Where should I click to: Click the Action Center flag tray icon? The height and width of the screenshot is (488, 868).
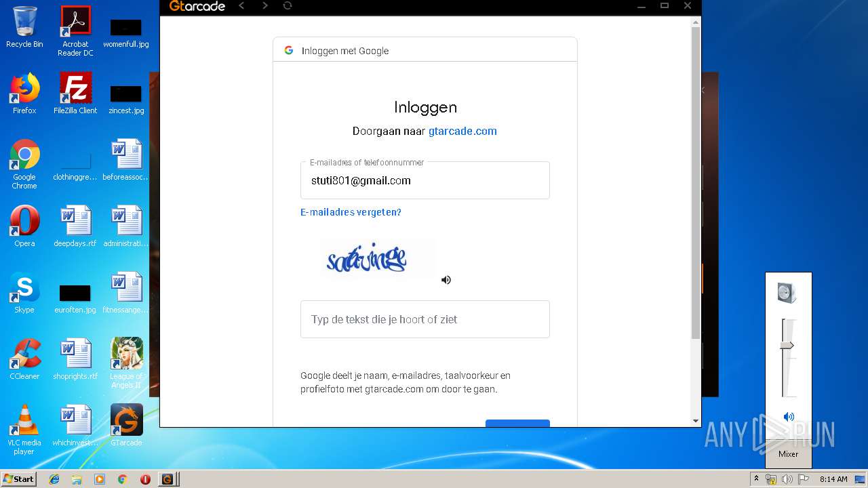tap(804, 479)
